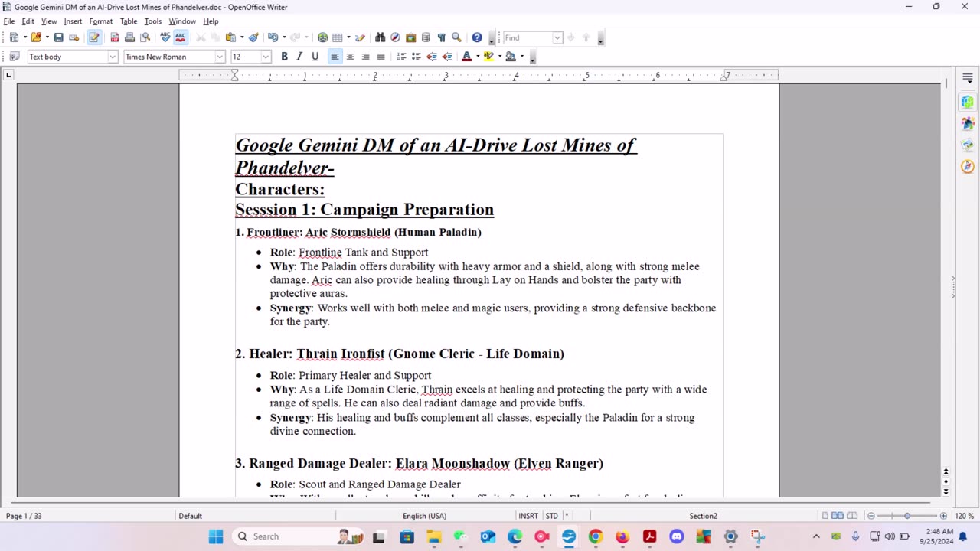Click the Table insert icon

[338, 37]
